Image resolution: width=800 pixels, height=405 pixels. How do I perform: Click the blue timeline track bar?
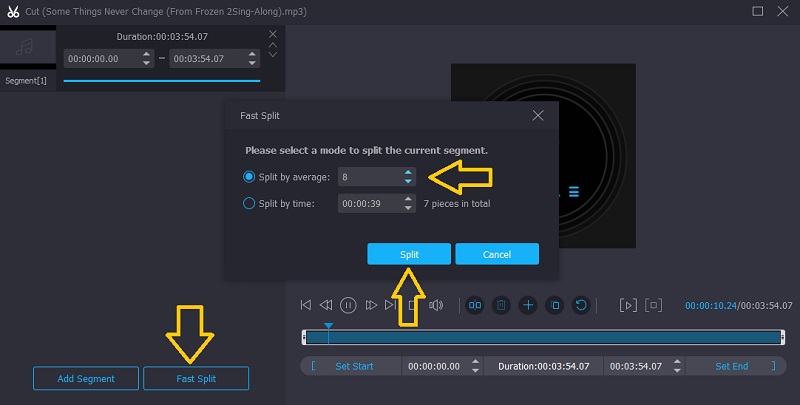coord(550,338)
